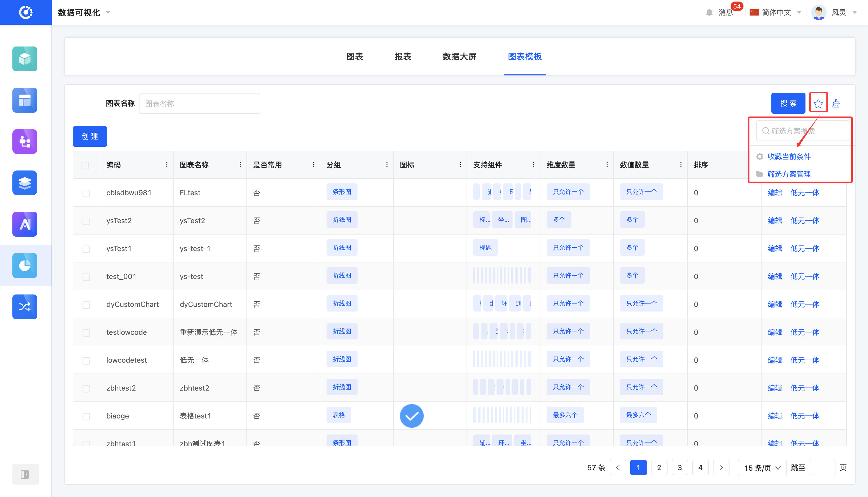Check the row checkbox for cbisdbwu981

86,193
